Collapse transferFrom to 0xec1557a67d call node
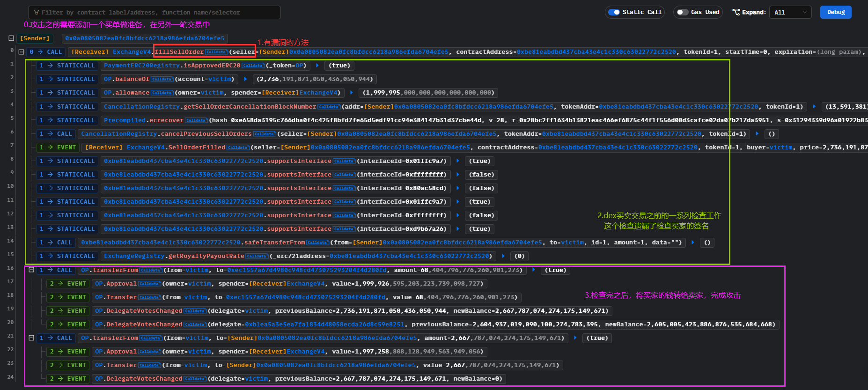 31,270
